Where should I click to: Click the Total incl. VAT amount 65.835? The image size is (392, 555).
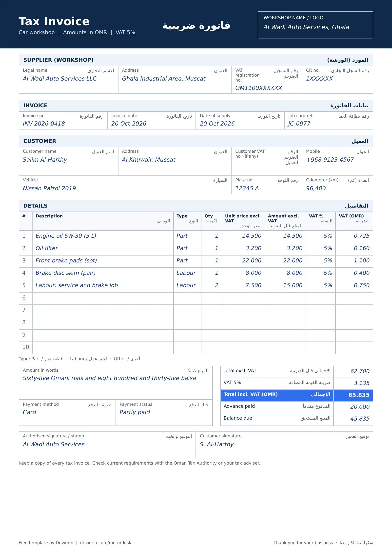coord(359,395)
